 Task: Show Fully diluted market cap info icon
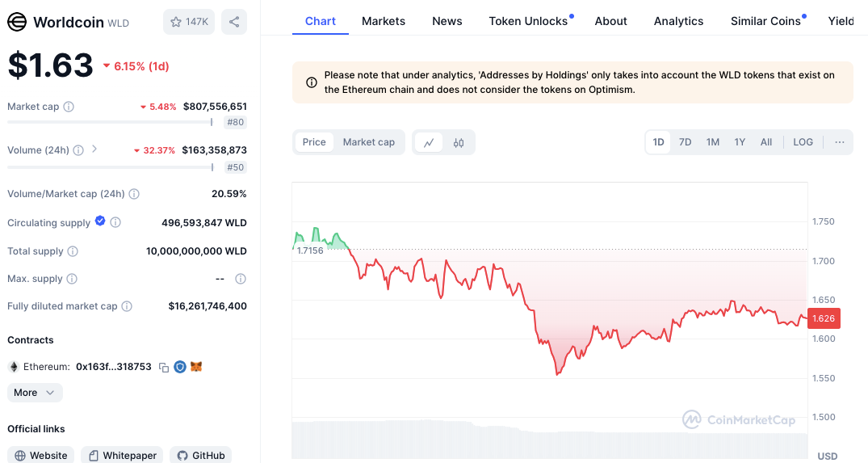point(127,306)
